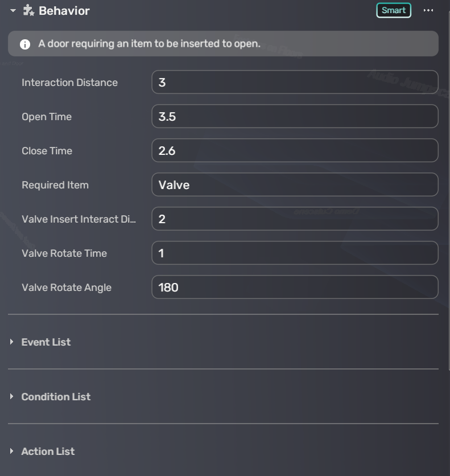The height and width of the screenshot is (476, 450).
Task: Click the Valve Rotate Angle field
Action: tap(295, 288)
